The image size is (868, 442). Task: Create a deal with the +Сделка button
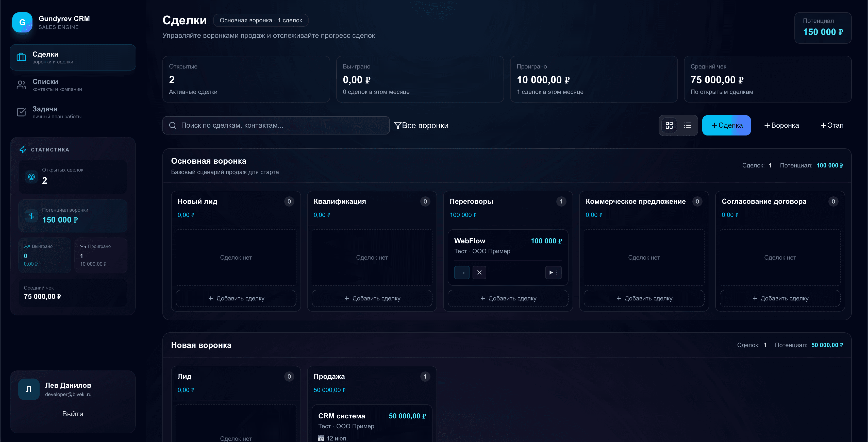[x=726, y=125]
